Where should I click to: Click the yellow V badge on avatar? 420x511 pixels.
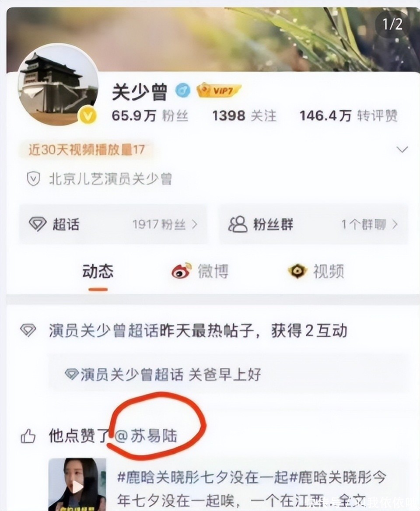[87, 115]
